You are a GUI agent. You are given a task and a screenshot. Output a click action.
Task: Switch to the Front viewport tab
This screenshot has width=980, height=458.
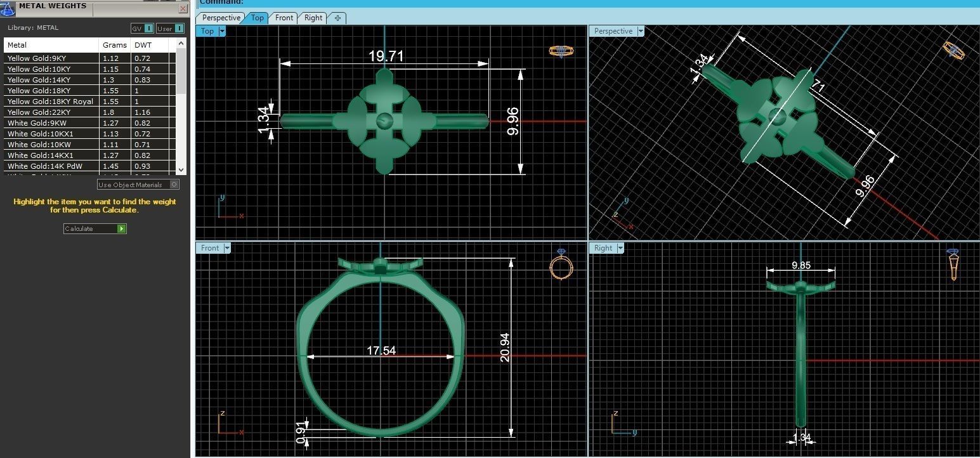[284, 18]
